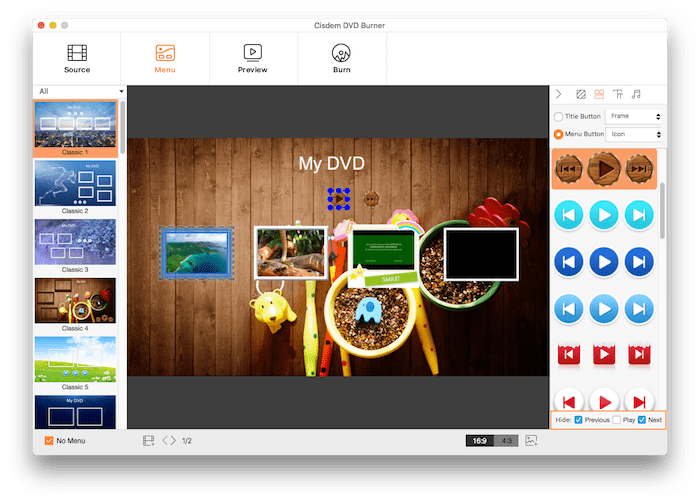Switch aspect ratio to 4:3

point(507,440)
